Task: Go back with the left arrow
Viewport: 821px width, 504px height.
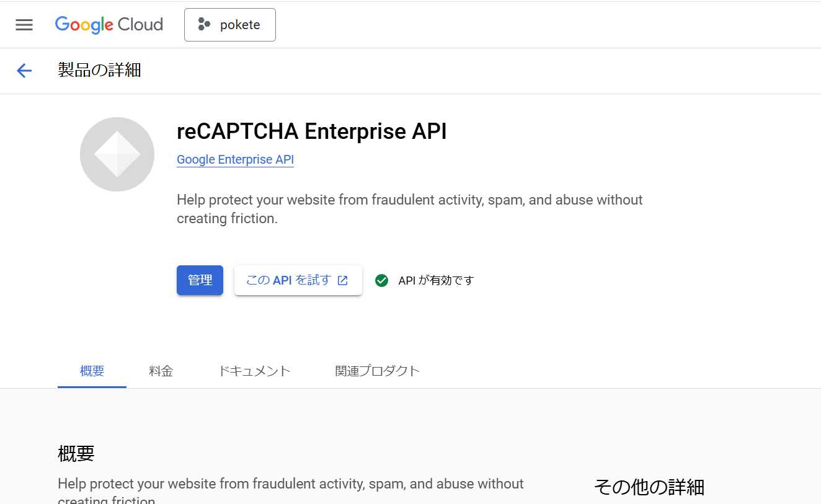Action: point(24,71)
